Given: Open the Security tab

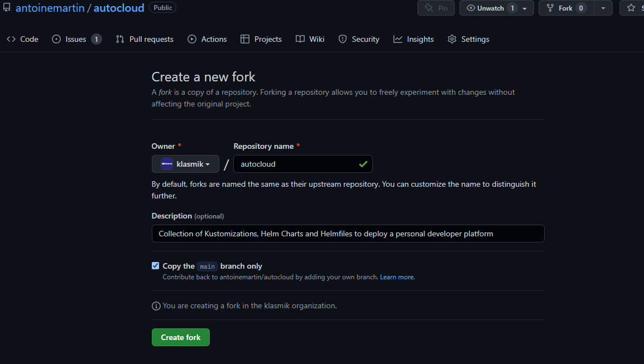Looking at the screenshot, I should point(359,39).
